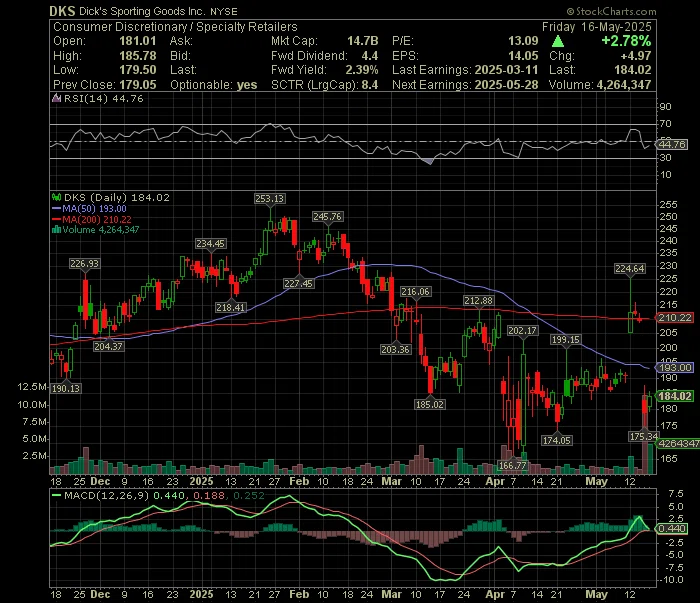This screenshot has width=700, height=603.
Task: Click the 4264347 volume axis tag
Action: 678,443
